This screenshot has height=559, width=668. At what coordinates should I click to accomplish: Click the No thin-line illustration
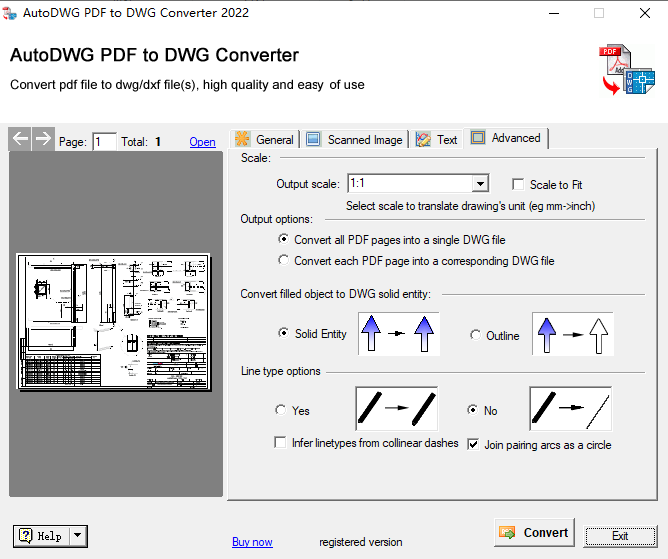(570, 409)
